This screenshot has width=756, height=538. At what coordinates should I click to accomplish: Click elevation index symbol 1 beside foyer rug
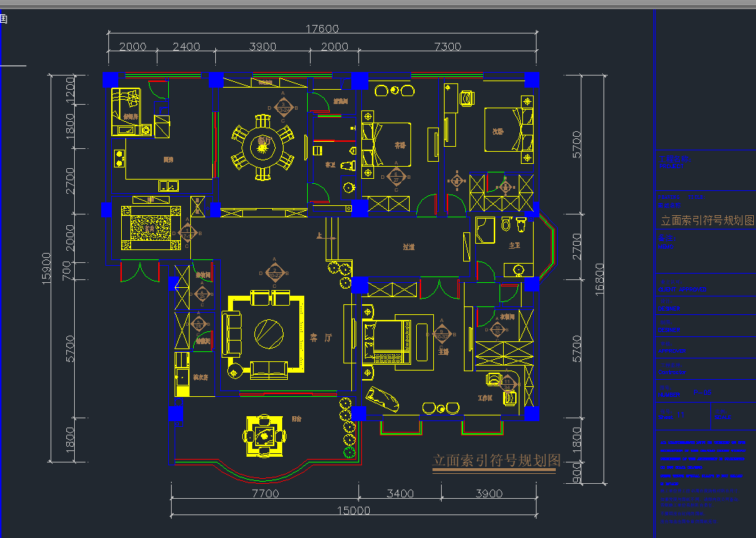(x=187, y=233)
